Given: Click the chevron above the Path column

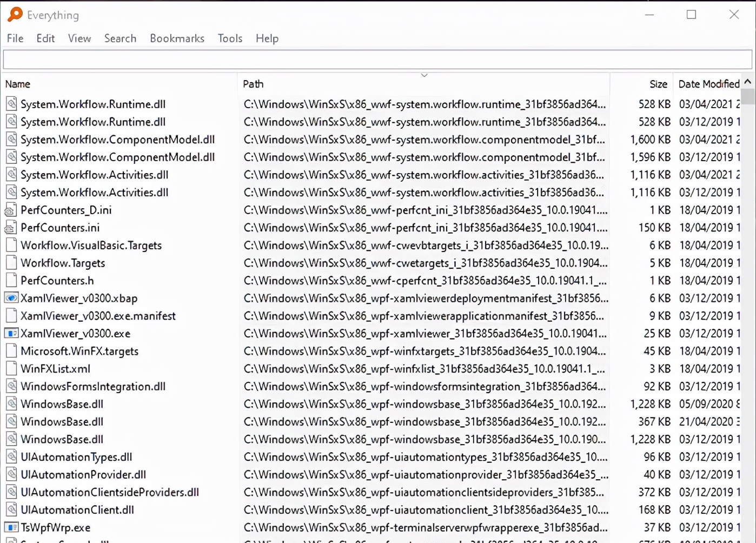Looking at the screenshot, I should (x=424, y=75).
